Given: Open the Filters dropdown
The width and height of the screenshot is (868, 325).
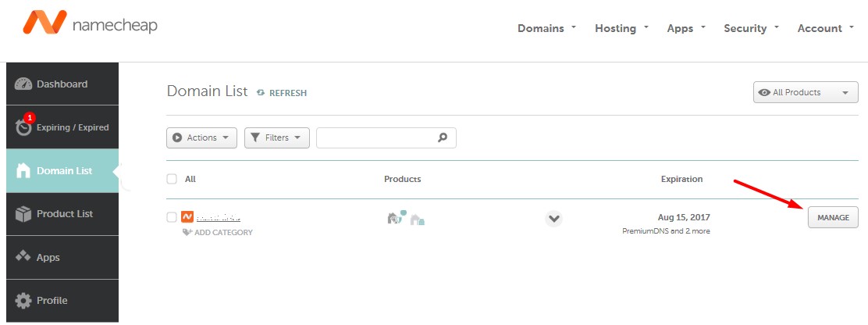Looking at the screenshot, I should [277, 137].
